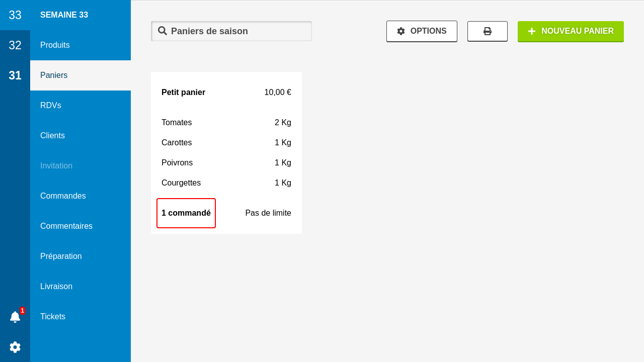Click the '1 commandé' link
644x362 pixels.
[186, 213]
